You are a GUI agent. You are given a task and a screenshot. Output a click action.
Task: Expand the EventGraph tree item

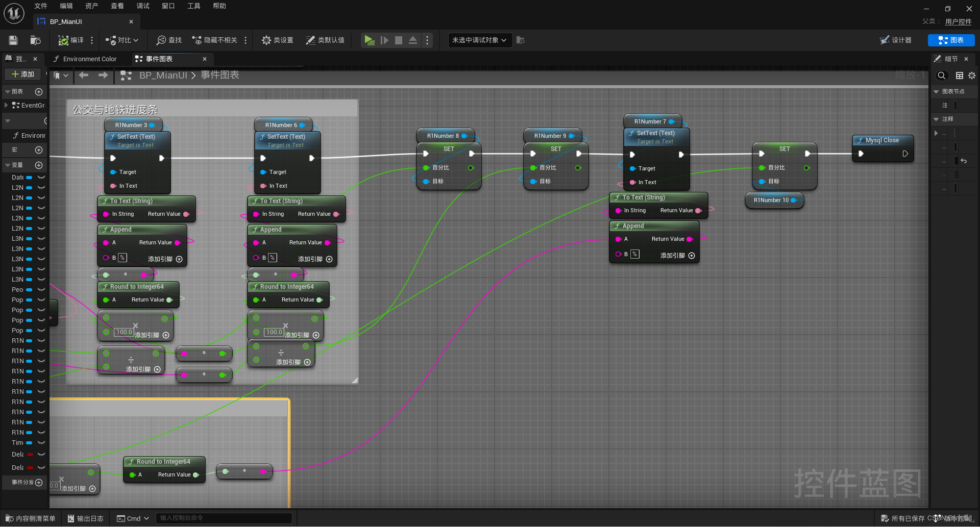[x=6, y=106]
